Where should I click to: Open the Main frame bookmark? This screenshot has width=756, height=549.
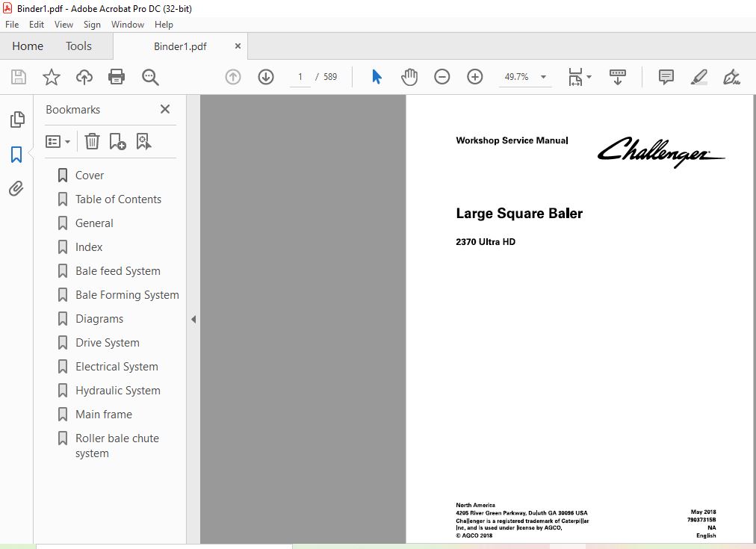(104, 415)
